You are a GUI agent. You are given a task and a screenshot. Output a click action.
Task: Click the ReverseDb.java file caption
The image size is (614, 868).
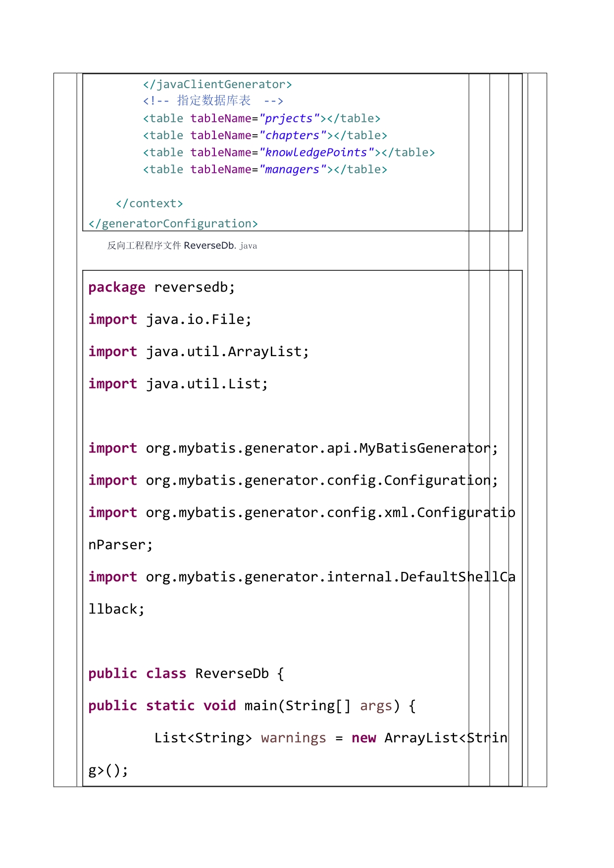click(x=182, y=246)
